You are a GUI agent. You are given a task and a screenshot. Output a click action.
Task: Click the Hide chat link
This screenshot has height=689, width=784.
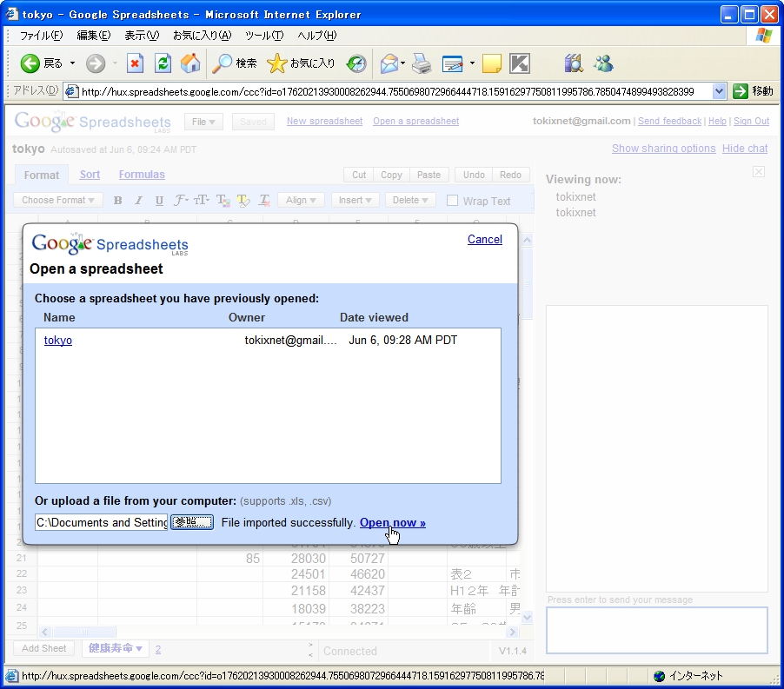pyautogui.click(x=745, y=149)
